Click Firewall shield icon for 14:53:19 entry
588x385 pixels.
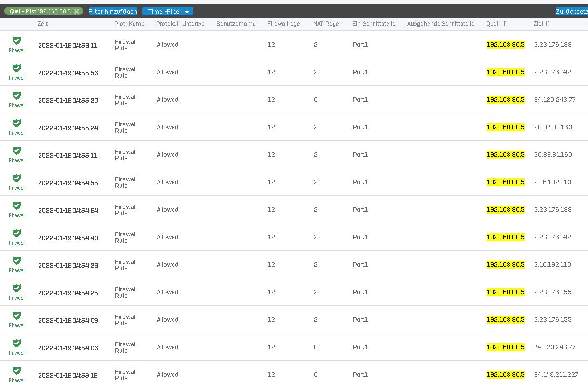(17, 371)
